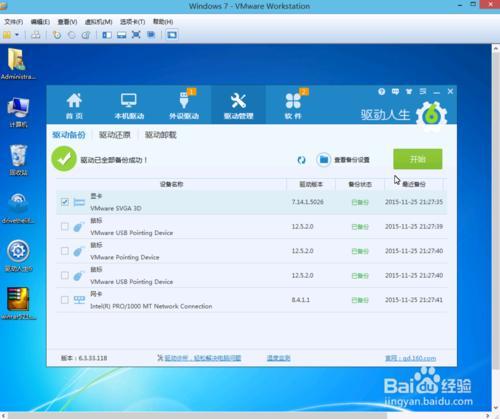Check the VMware Pointing Device checkbox

pos(65,251)
